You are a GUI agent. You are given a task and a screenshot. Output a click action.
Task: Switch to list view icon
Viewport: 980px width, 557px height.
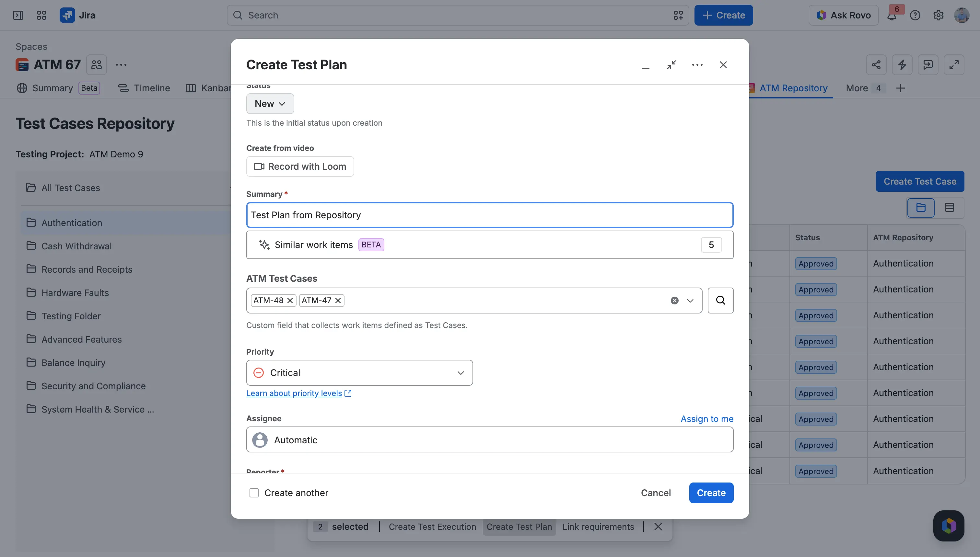[950, 207]
